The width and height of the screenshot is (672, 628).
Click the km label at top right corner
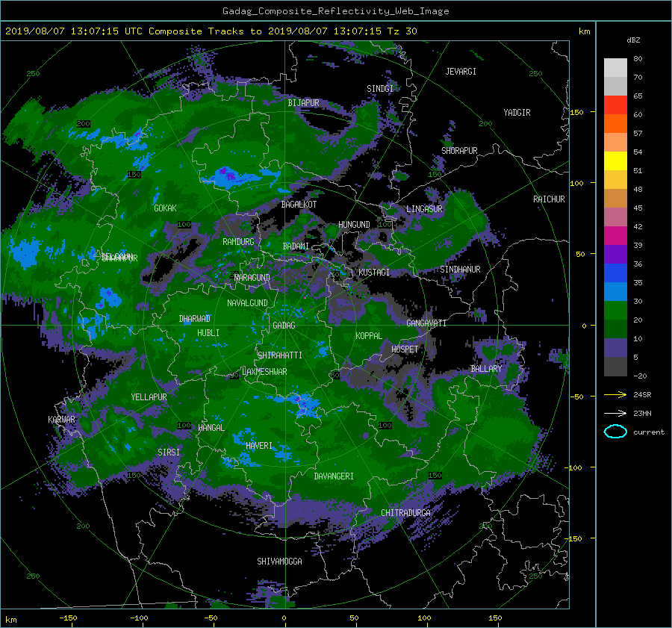(584, 31)
